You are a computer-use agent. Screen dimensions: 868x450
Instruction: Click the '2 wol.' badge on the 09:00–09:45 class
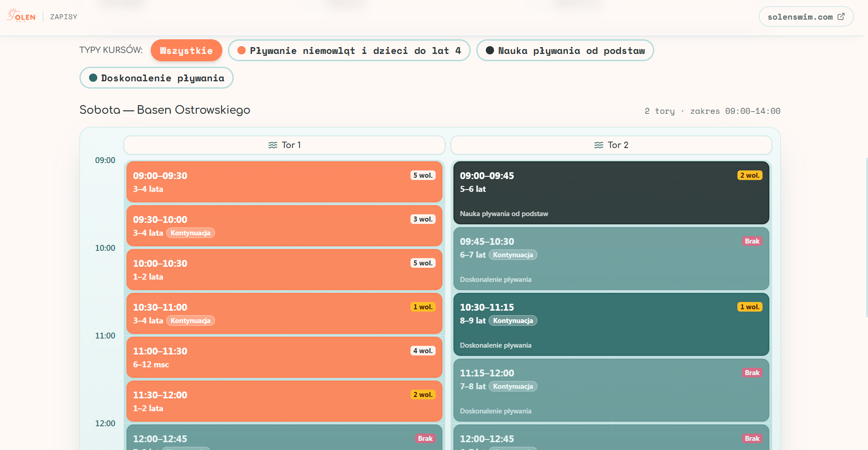tap(750, 175)
